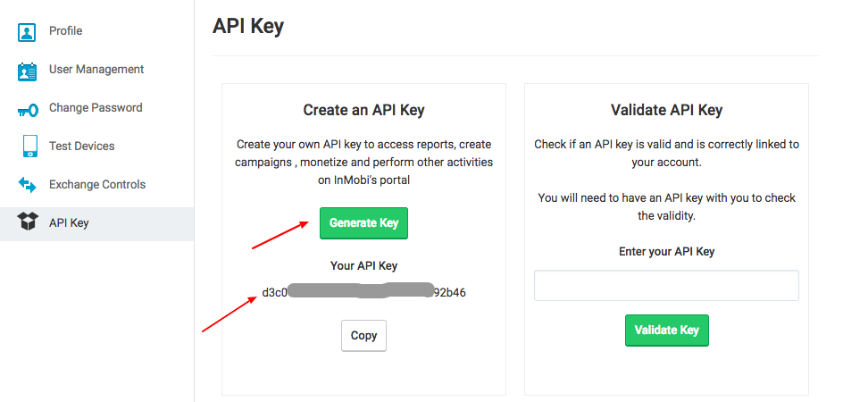Screen dimensions: 868x402
Task: Click the Test Devices phone icon
Action: 29,147
